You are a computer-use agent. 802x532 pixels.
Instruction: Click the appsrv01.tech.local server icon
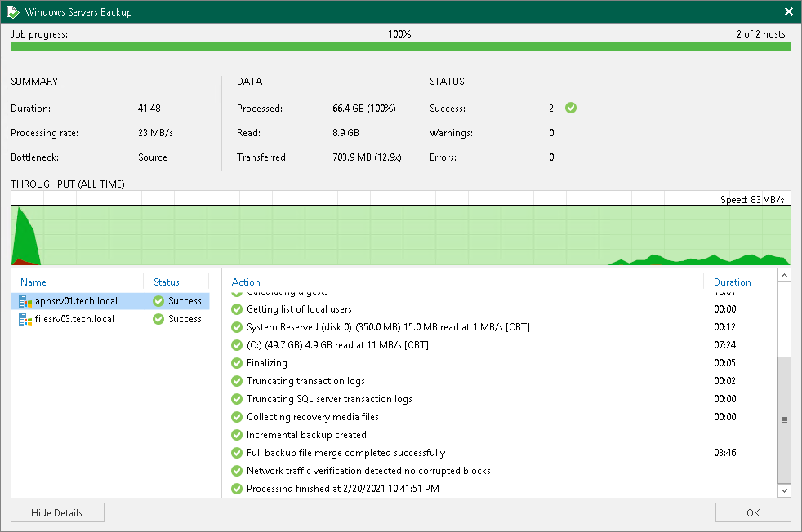tap(25, 302)
